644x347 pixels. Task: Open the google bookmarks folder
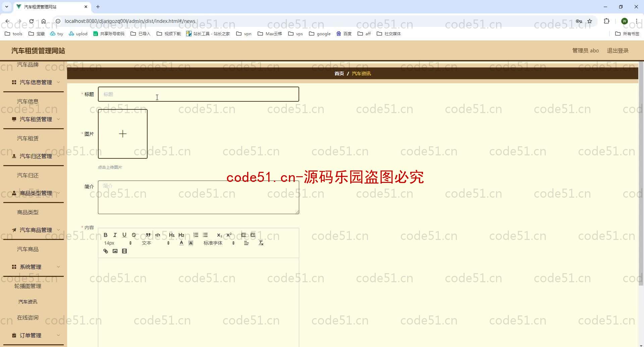point(320,34)
